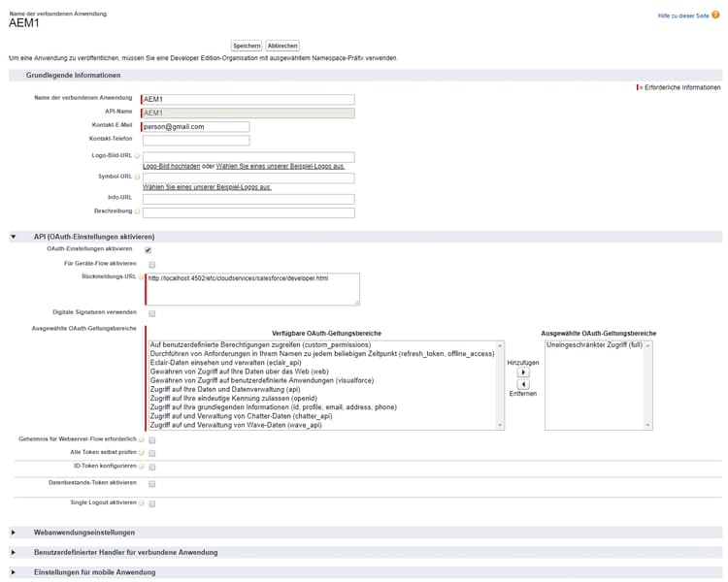Click info icon beside ID-Token konfigurieren
This screenshot has height=582, width=728.
click(142, 466)
